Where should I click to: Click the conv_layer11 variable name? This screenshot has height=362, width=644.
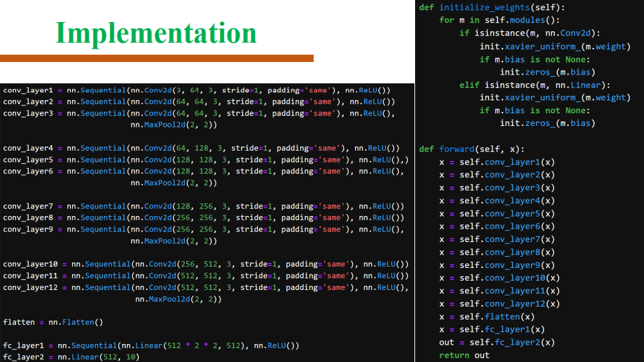tap(31, 276)
